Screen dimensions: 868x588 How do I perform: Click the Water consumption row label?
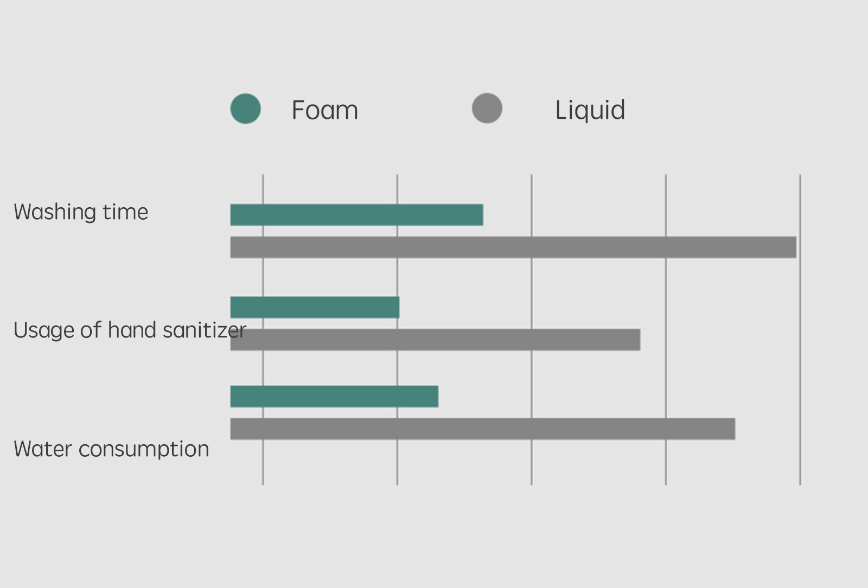click(x=111, y=449)
